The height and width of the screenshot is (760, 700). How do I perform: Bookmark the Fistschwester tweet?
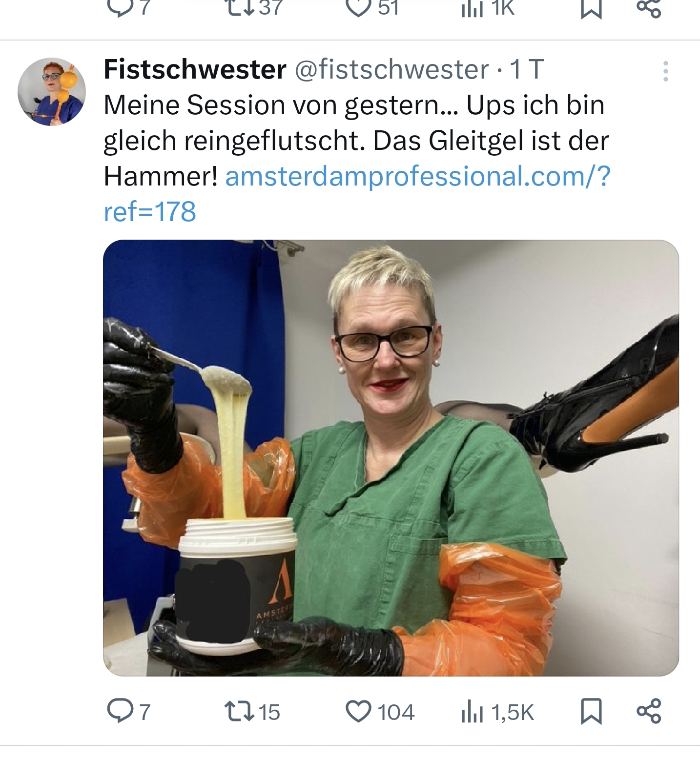(x=591, y=711)
